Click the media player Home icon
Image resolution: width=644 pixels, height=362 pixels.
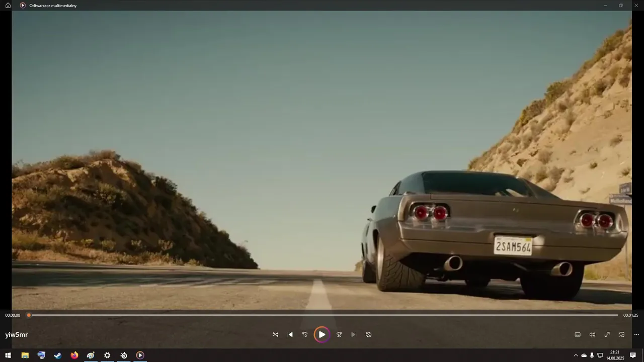[x=8, y=5]
